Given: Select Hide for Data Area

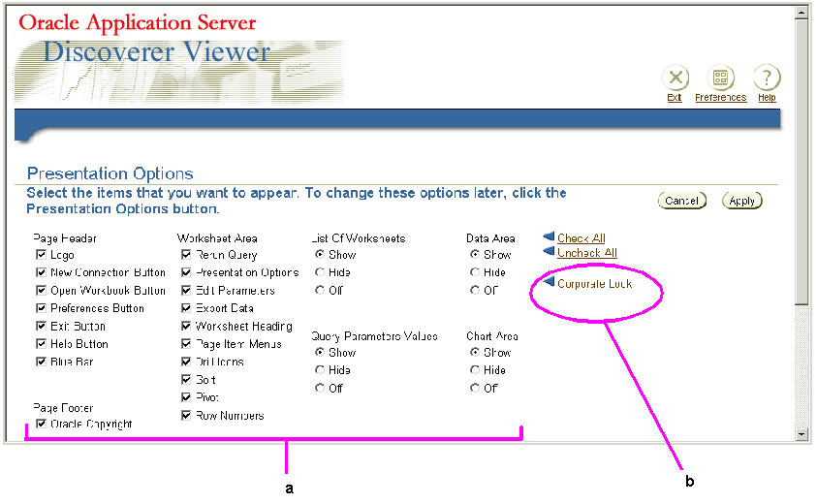Looking at the screenshot, I should [x=475, y=272].
